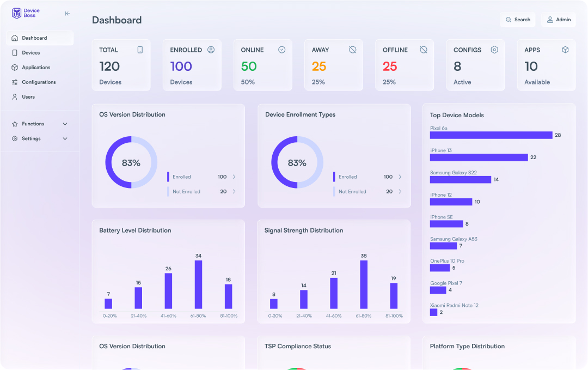
Task: Click the Samsung Galaxy A53 label
Action: pos(454,239)
